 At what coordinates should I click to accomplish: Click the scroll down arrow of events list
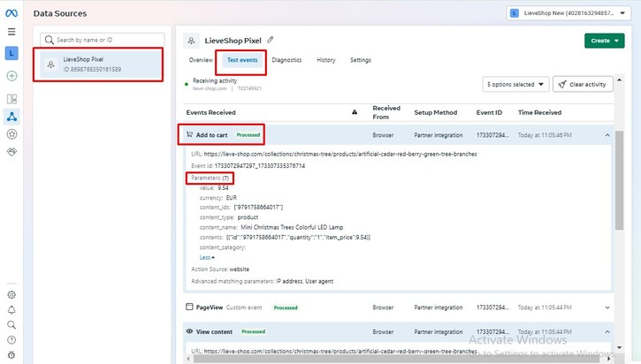pyautogui.click(x=619, y=348)
